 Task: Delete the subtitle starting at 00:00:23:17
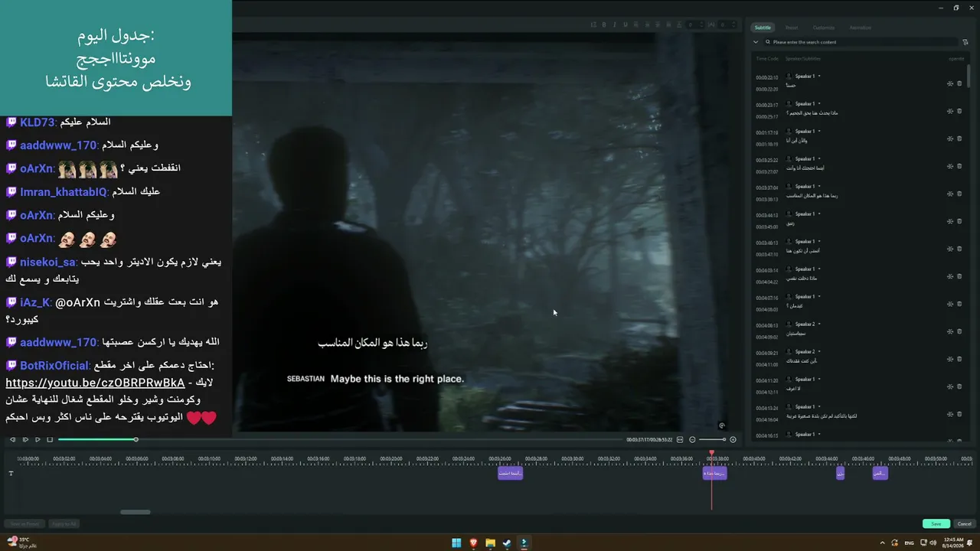coord(959,111)
